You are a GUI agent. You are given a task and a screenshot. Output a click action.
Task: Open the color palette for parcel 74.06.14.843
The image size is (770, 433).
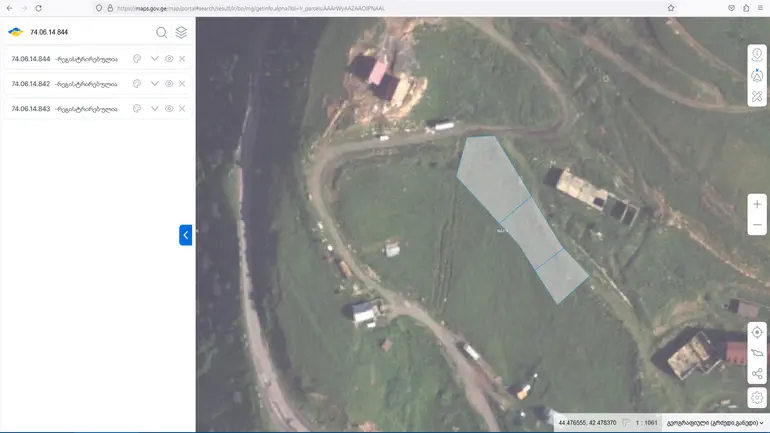[x=137, y=108]
